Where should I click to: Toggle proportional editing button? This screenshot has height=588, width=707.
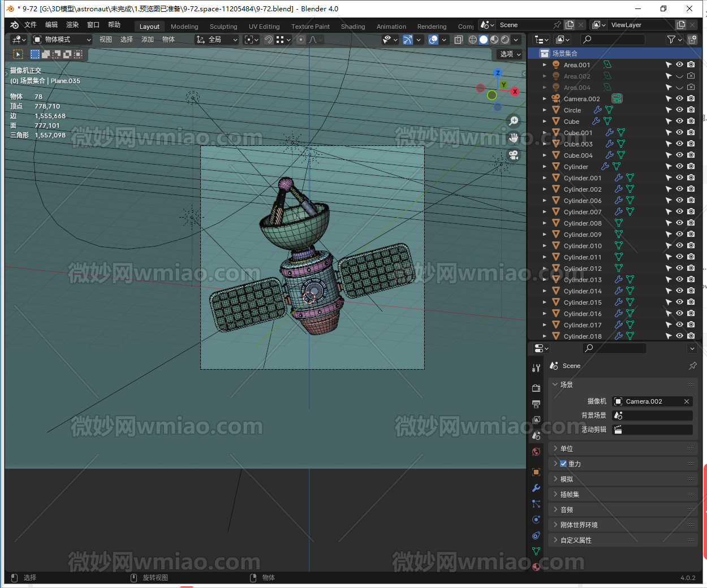tap(301, 40)
